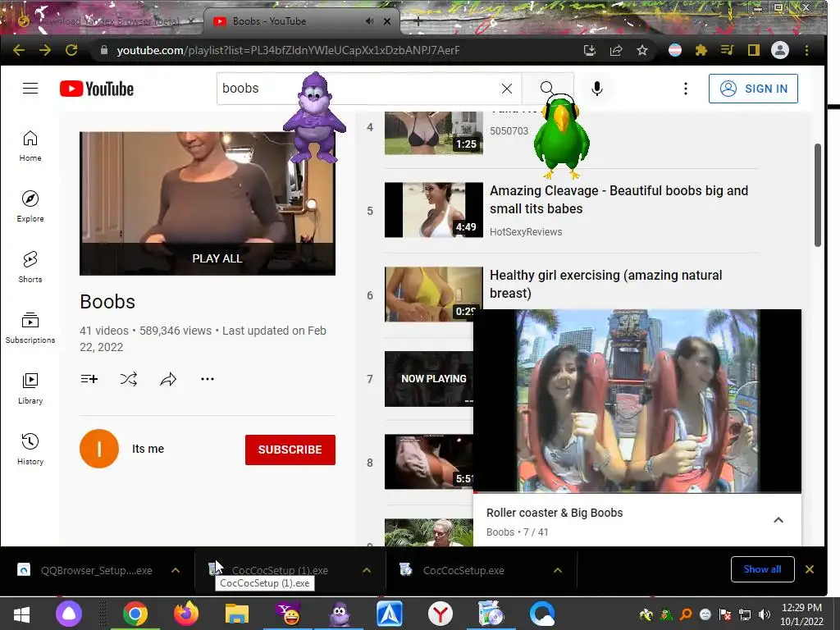The width and height of the screenshot is (840, 630).
Task: Open Explore in the sidebar
Action: click(x=30, y=206)
